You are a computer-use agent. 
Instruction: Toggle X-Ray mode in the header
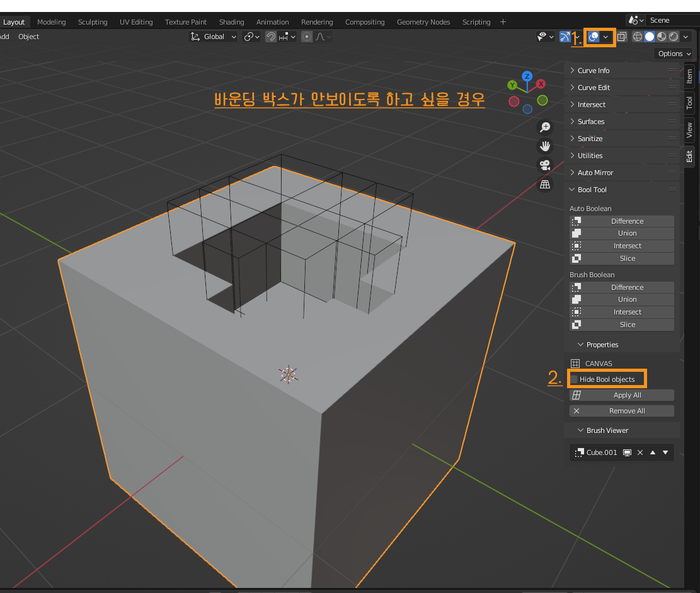(622, 37)
